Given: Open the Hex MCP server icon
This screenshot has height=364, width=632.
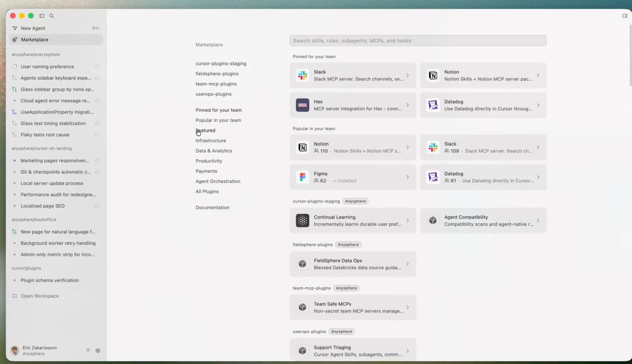Looking at the screenshot, I should pyautogui.click(x=302, y=105).
